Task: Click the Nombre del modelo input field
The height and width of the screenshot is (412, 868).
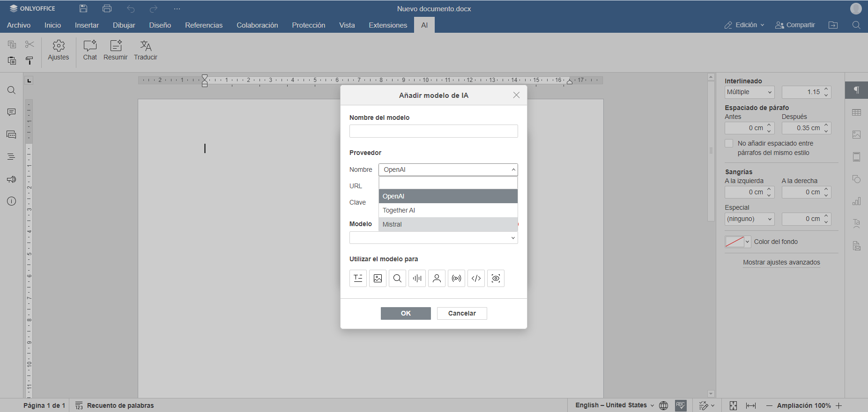Action: point(434,131)
